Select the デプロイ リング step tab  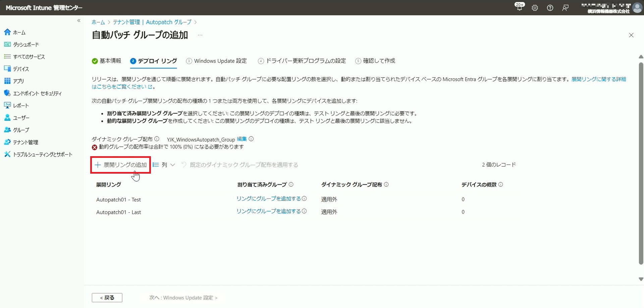tap(153, 61)
